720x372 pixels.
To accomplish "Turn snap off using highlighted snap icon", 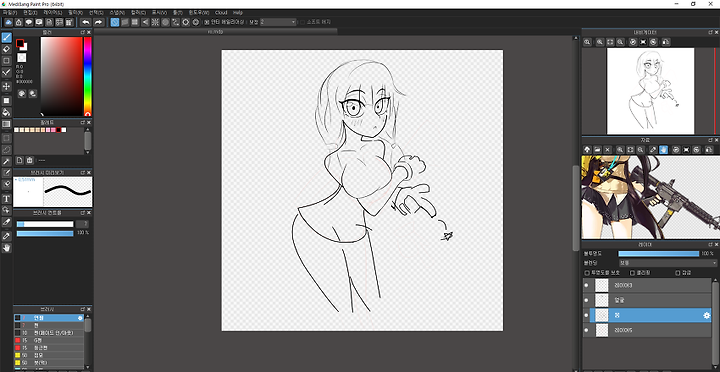I will [x=115, y=22].
